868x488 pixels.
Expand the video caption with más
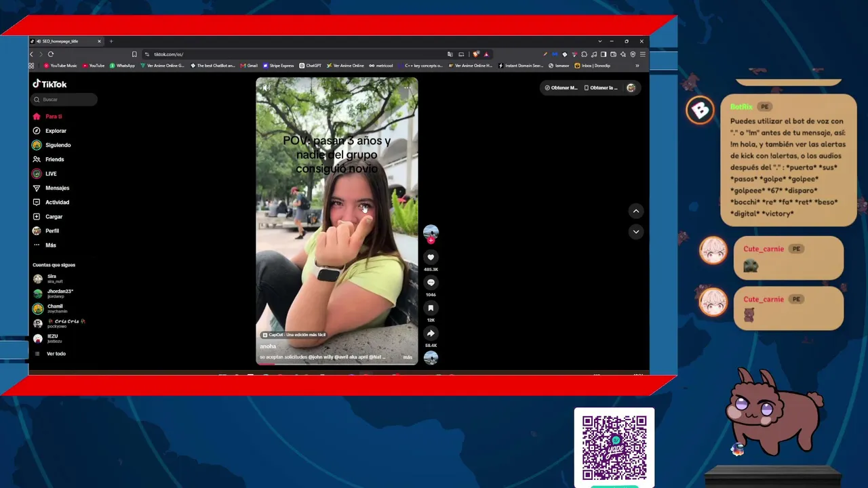[408, 357]
